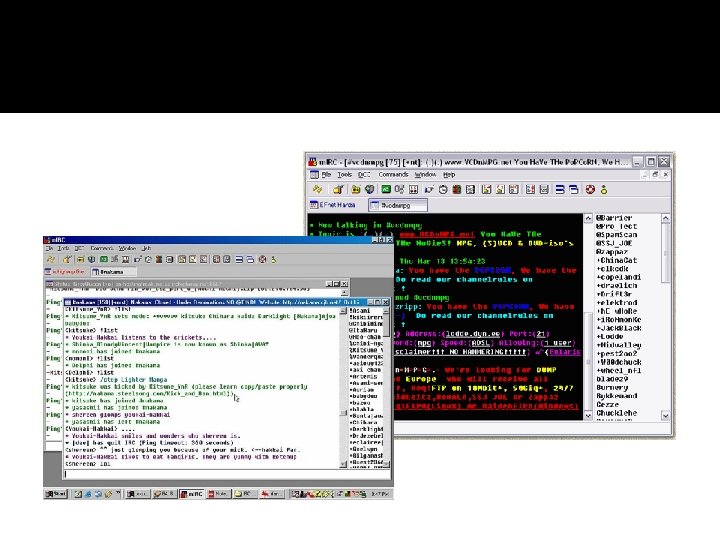720x540 pixels.
Task: Click the Tile windows icon in #vcdmpg window
Action: (x=560, y=189)
